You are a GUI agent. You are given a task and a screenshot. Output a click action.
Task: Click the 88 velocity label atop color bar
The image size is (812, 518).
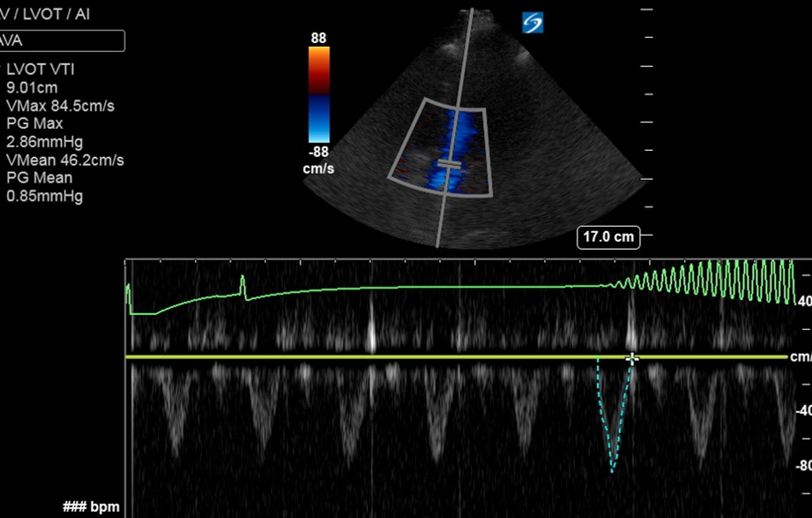317,38
